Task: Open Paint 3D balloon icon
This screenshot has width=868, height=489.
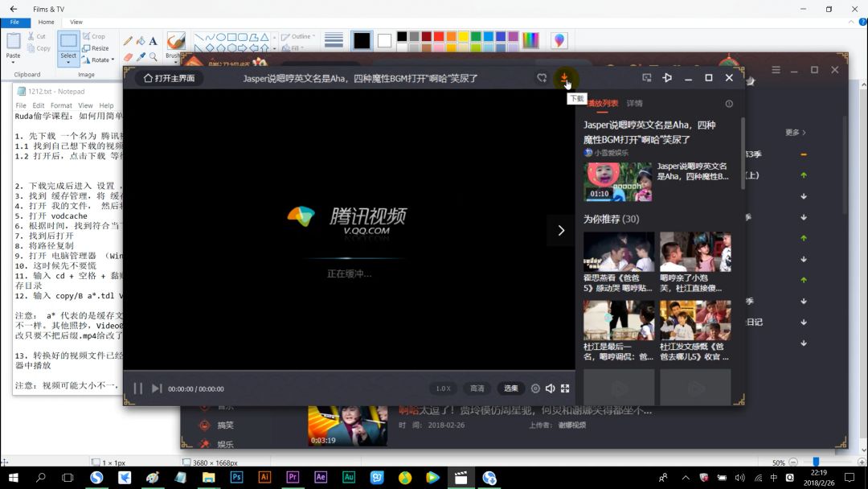Action: coord(559,40)
